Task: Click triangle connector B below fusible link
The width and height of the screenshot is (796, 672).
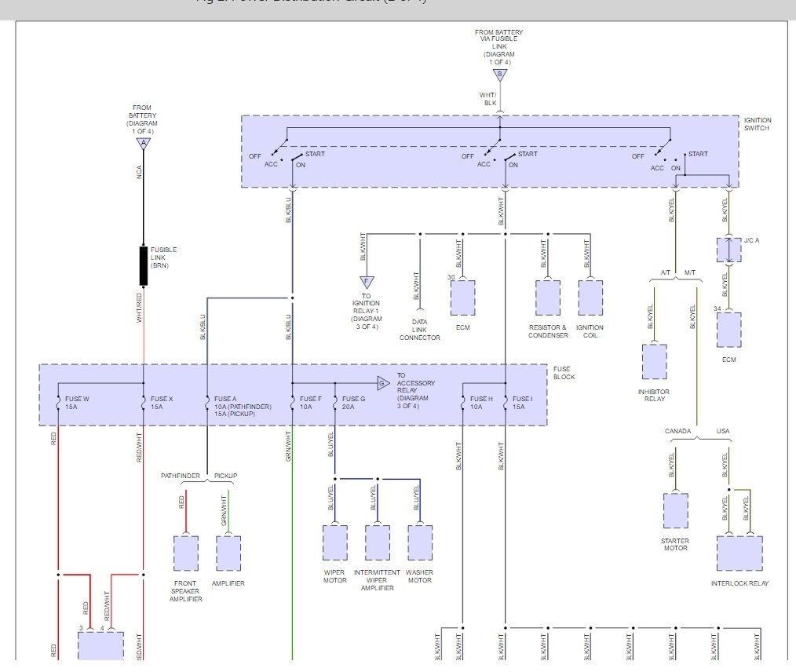Action: 500,75
